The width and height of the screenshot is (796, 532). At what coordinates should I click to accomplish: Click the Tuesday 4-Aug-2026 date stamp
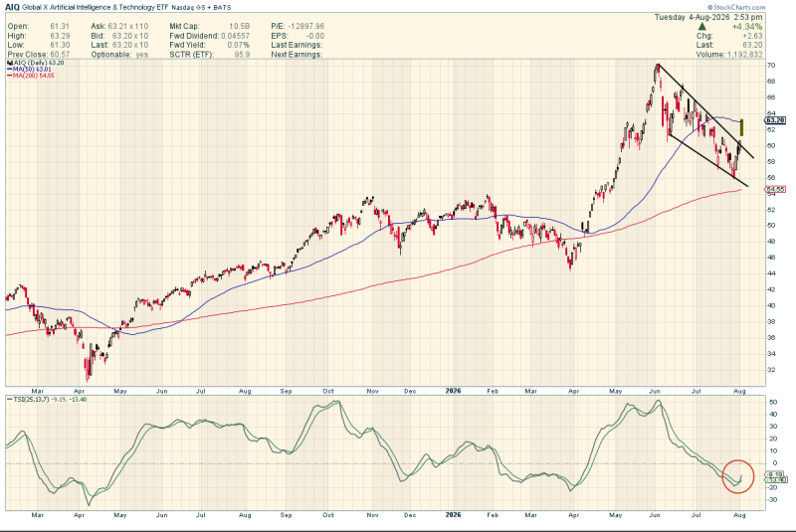[692, 17]
